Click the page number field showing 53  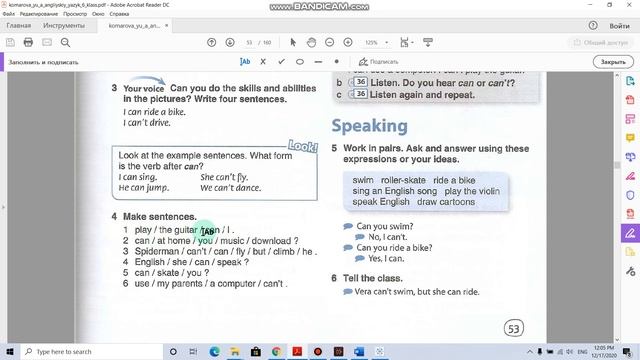pyautogui.click(x=249, y=42)
